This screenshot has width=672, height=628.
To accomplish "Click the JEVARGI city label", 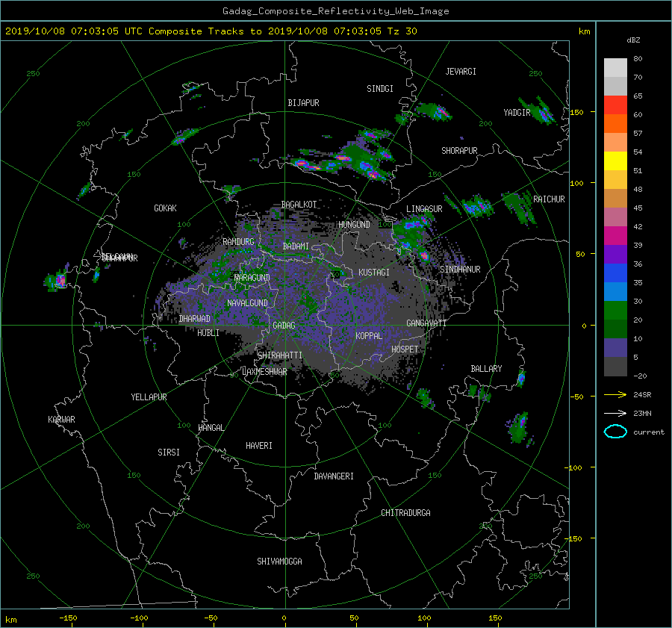I will tap(461, 72).
